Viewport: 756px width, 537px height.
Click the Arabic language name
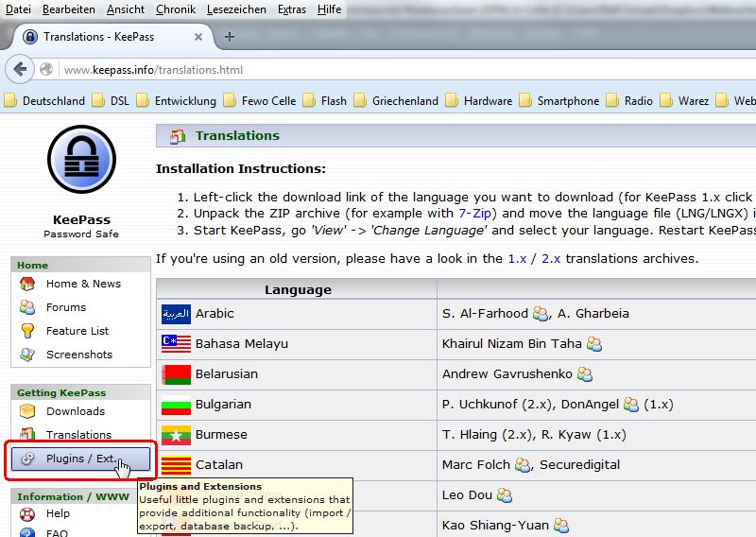pyautogui.click(x=215, y=314)
